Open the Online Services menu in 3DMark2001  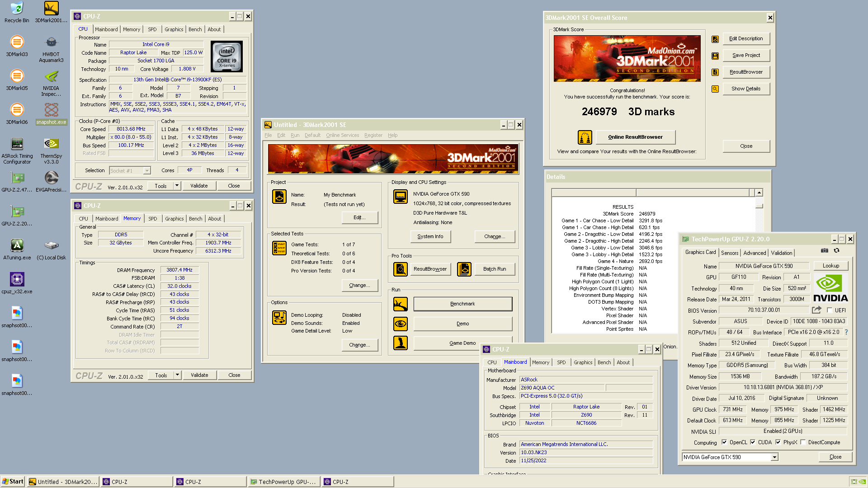point(342,135)
